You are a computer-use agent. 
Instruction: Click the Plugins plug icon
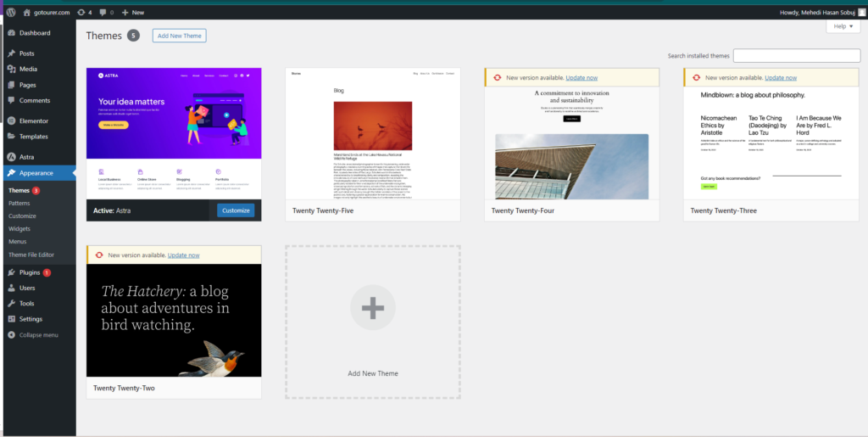point(12,272)
